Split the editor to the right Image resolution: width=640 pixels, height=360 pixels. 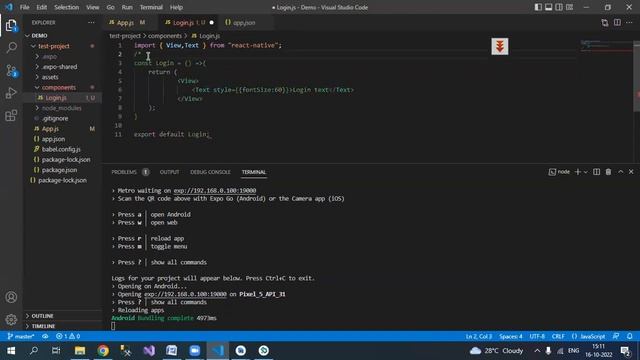click(x=617, y=22)
